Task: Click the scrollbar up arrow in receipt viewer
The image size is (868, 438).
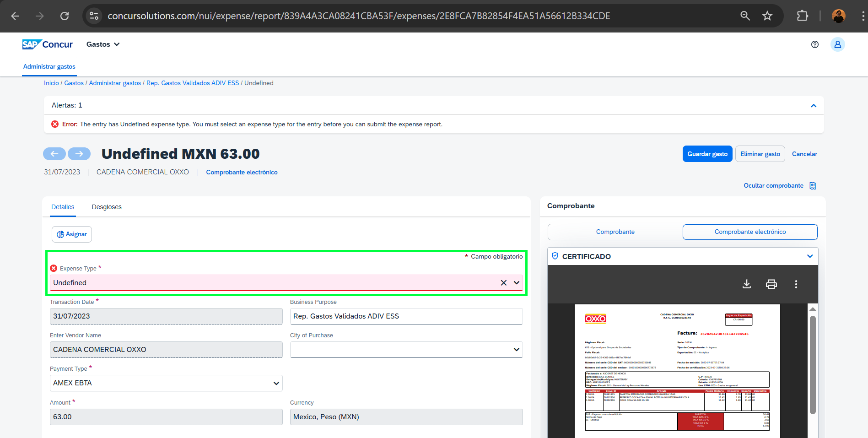Action: [813, 309]
